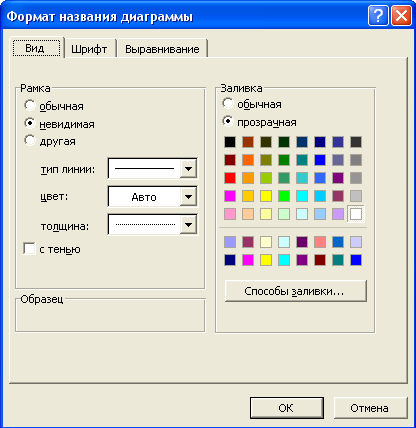This screenshot has height=428, width=416.
Task: Pick the black swatch in first row
Action: coord(230,142)
